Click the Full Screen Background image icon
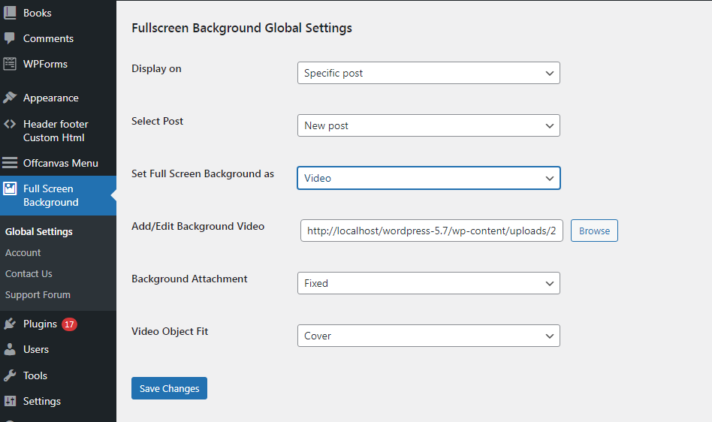The image size is (712, 422). click(x=10, y=188)
